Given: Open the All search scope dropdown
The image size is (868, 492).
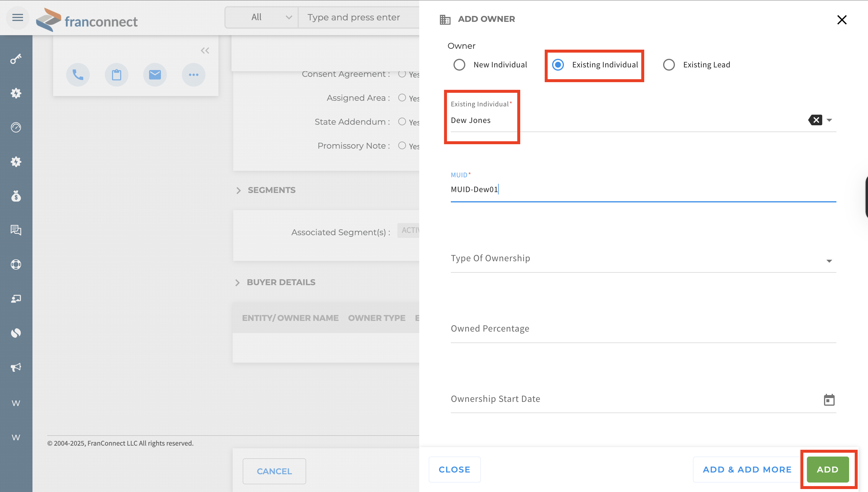Looking at the screenshot, I should click(x=262, y=17).
